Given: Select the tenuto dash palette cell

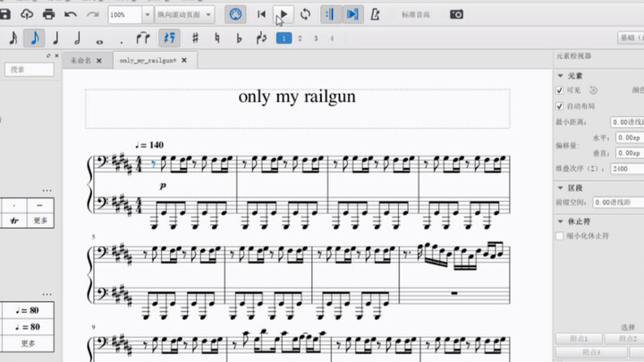Looking at the screenshot, I should [40, 206].
